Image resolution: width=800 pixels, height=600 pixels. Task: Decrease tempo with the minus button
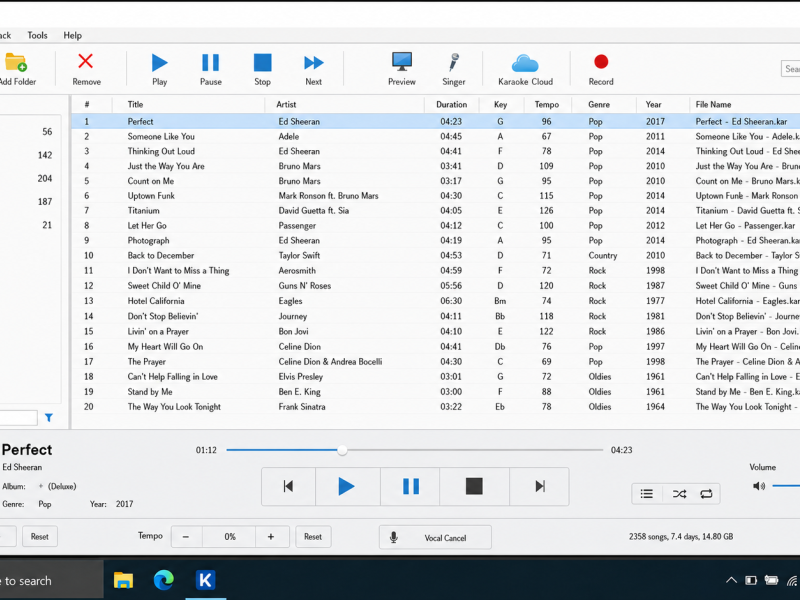click(x=186, y=537)
